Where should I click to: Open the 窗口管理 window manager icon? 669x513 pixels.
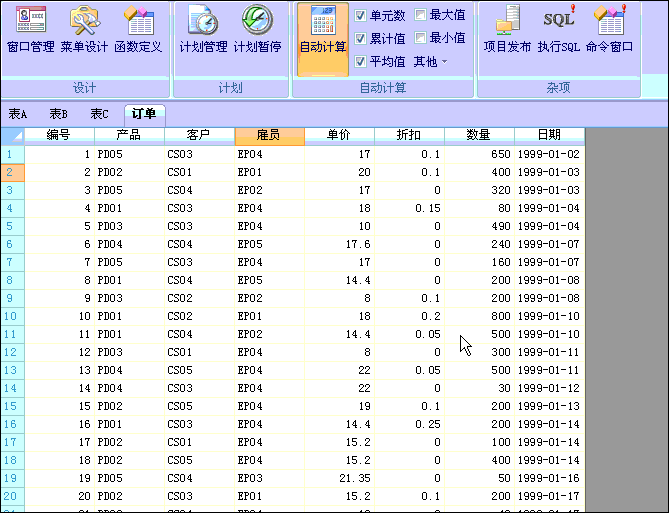(30, 30)
